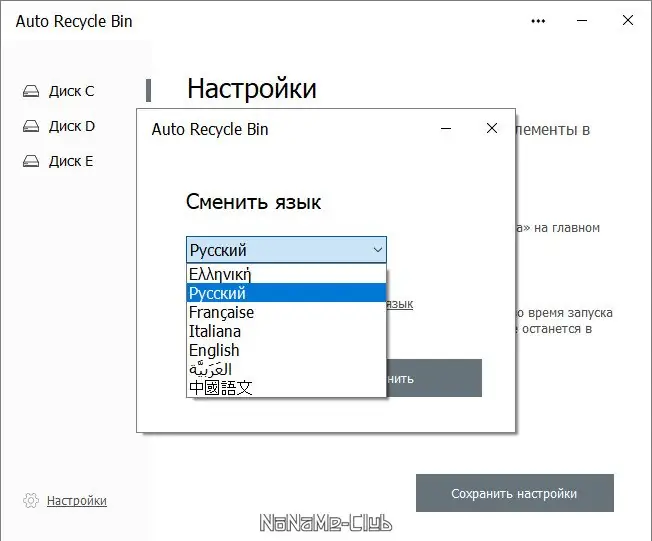Minimize the language dialog
652x541 pixels.
coord(446,128)
